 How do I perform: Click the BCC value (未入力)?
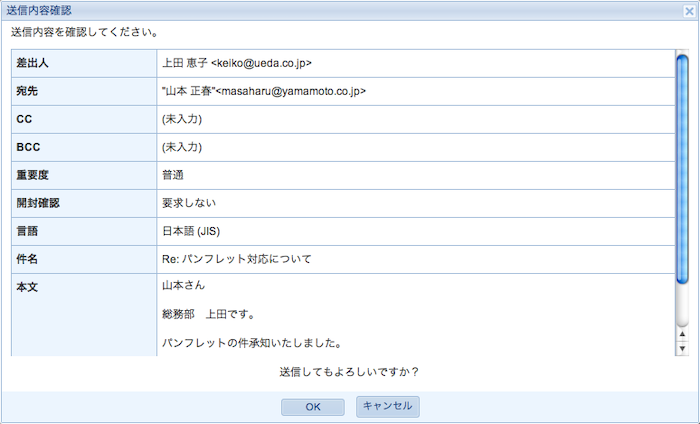[x=182, y=147]
